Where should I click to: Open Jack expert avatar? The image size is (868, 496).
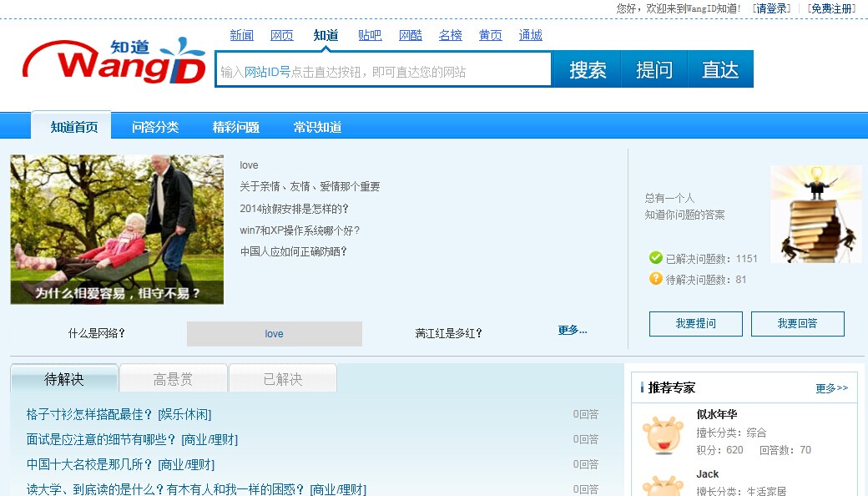(664, 485)
